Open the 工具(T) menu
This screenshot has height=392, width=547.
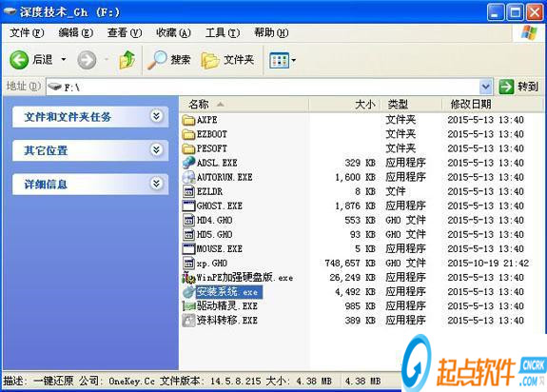[223, 32]
